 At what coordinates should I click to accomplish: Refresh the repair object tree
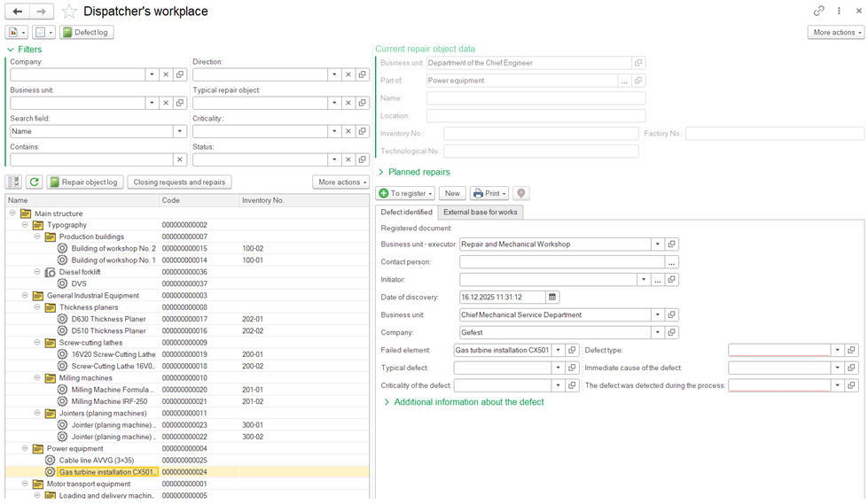point(34,182)
